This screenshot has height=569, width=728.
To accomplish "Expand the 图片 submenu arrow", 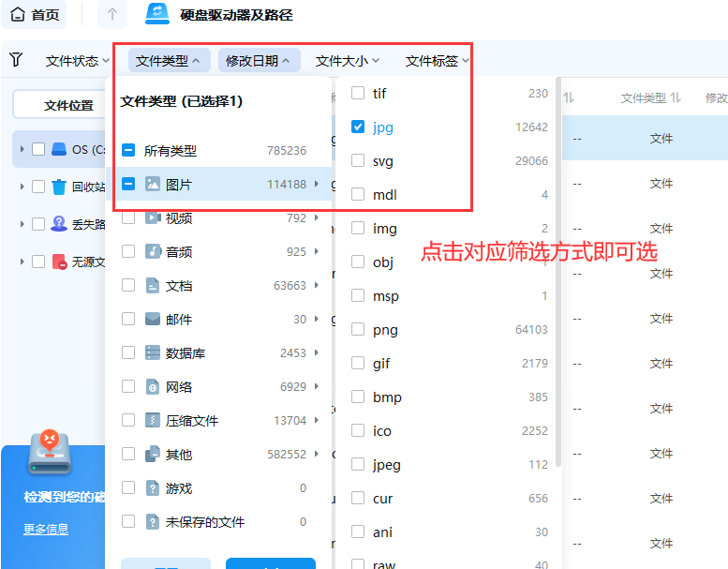I will point(316,184).
